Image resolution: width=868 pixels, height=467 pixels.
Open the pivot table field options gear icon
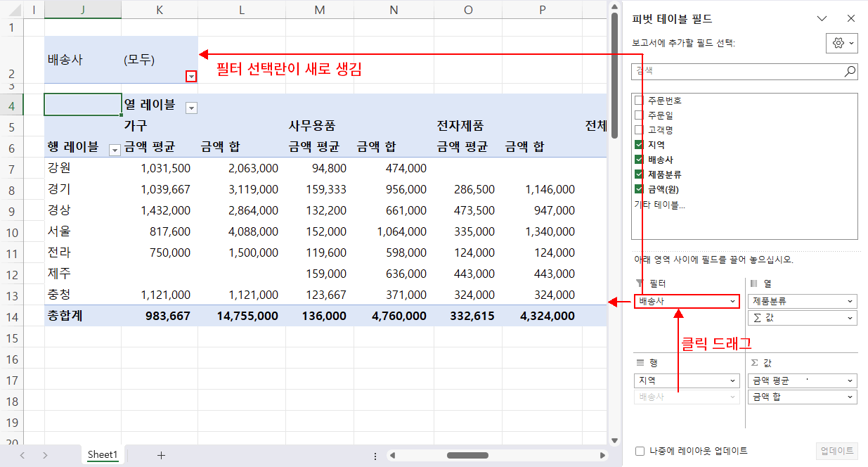(837, 43)
